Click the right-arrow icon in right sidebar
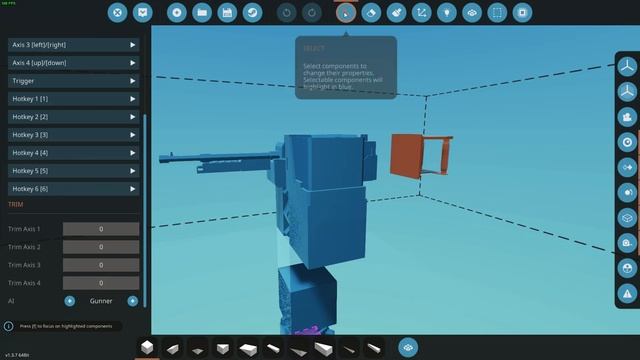The height and width of the screenshot is (360, 640). (x=627, y=167)
